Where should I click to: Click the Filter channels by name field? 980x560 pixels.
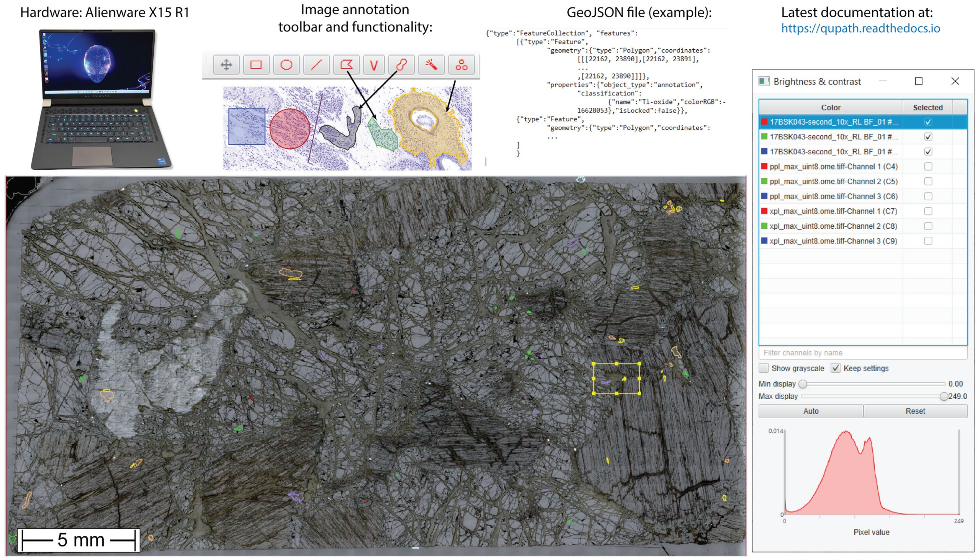pos(862,353)
